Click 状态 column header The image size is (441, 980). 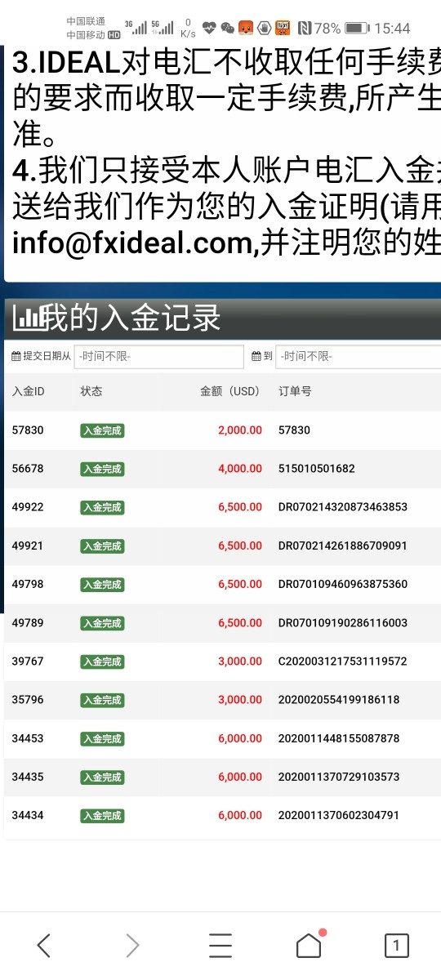click(x=91, y=391)
